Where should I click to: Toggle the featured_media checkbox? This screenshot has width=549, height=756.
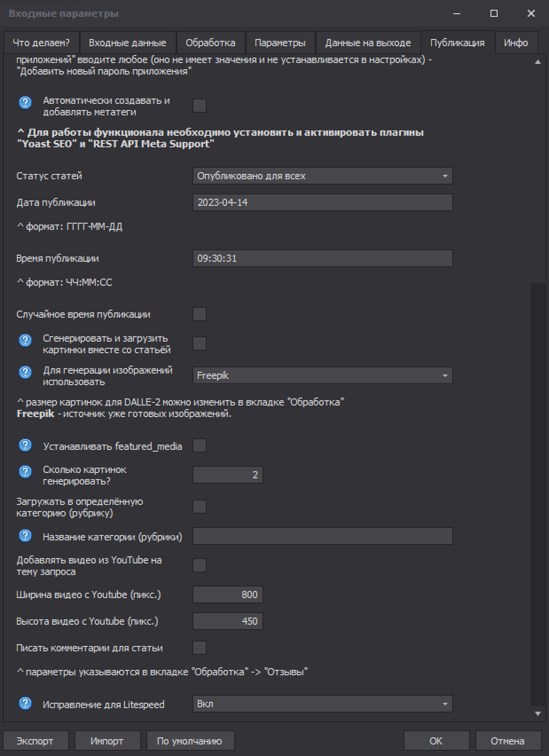(x=200, y=445)
